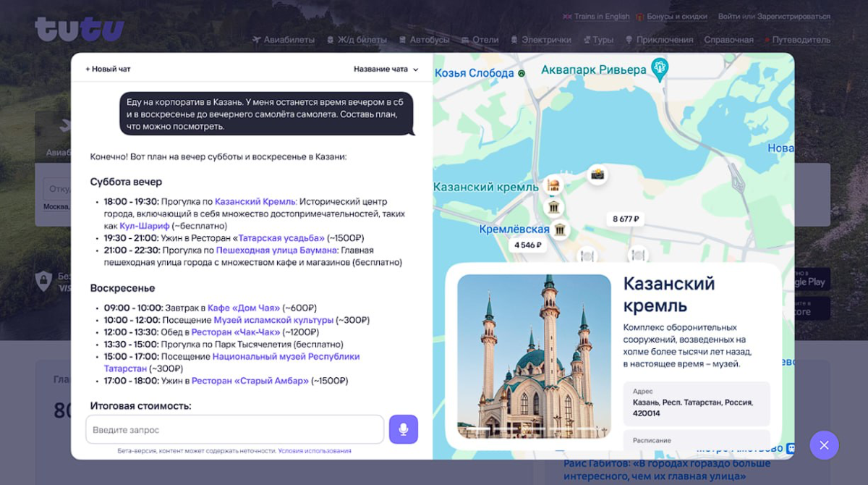This screenshot has height=485, width=868.
Task: Click the second museum marker below the Kremlin
Action: click(554, 207)
